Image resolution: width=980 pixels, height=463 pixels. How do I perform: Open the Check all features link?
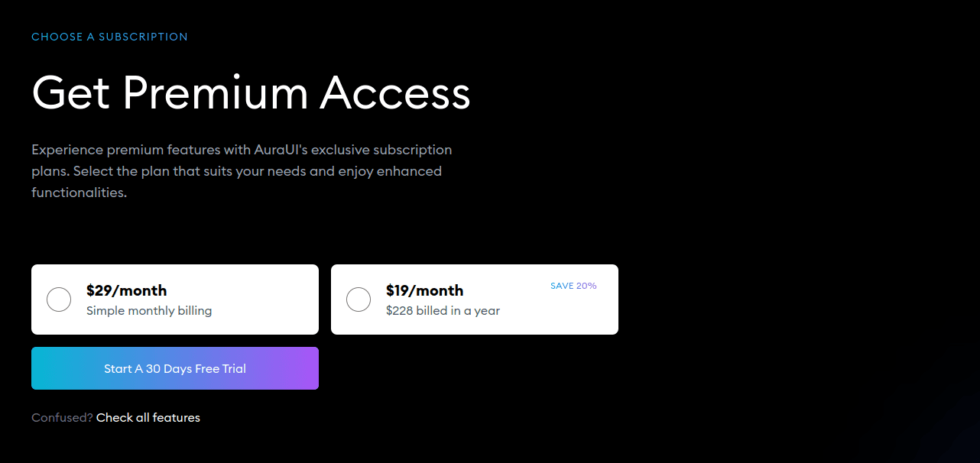pos(148,417)
